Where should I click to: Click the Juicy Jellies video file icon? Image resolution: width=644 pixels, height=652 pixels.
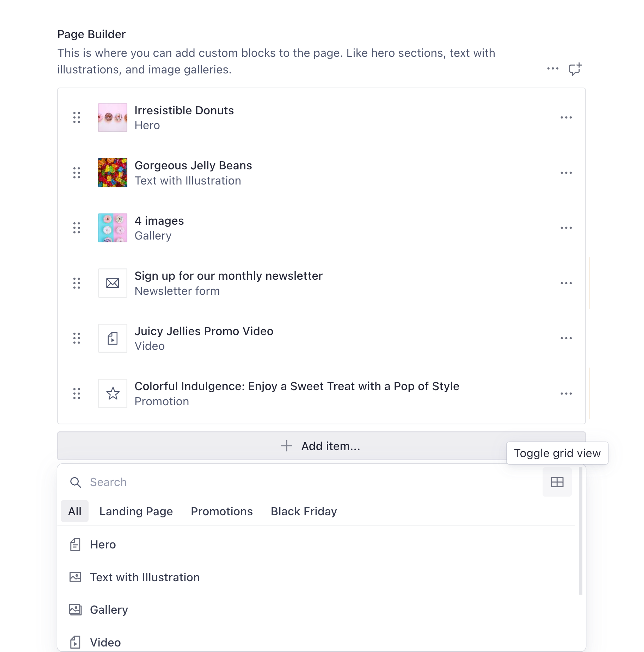(112, 338)
